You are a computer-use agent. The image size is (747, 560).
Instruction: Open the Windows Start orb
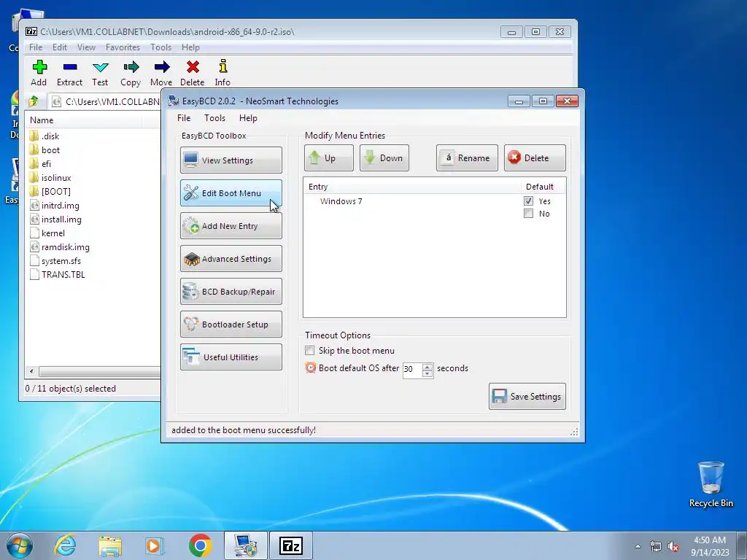tap(20, 545)
